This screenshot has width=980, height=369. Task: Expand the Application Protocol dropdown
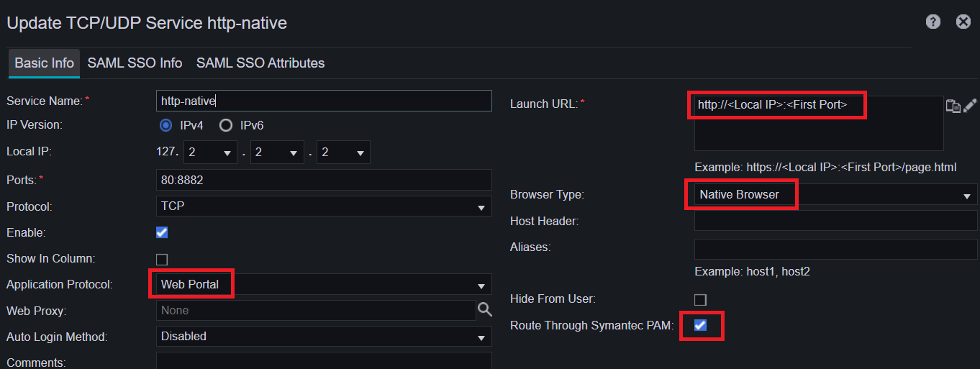tap(324, 285)
